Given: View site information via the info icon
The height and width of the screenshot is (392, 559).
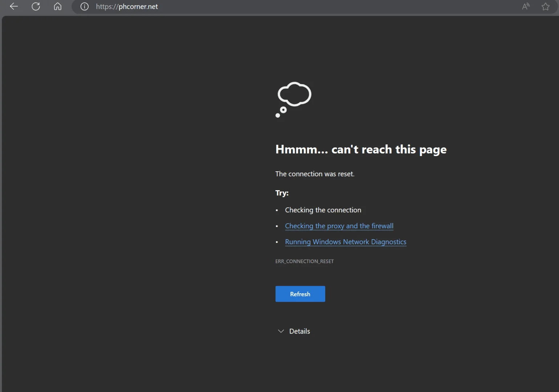Looking at the screenshot, I should point(85,7).
